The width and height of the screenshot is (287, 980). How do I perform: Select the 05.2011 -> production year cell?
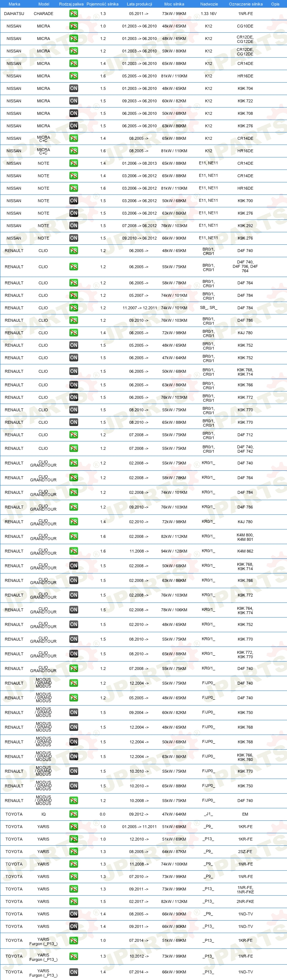(x=139, y=14)
